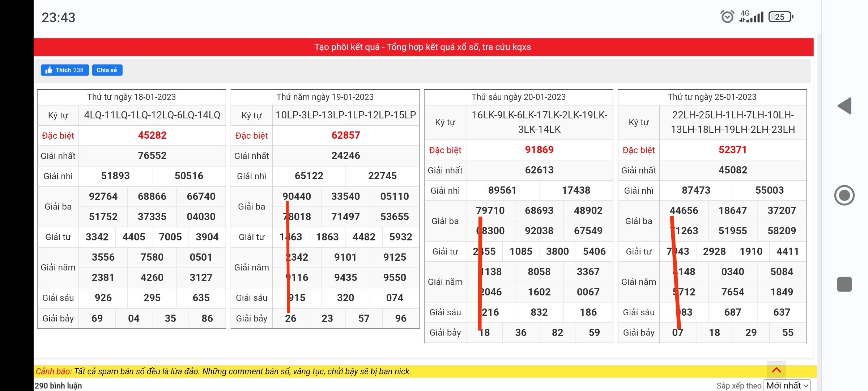Screen dimensions: 868x391
Task: Click the Chia sẻ share button
Action: click(x=107, y=70)
